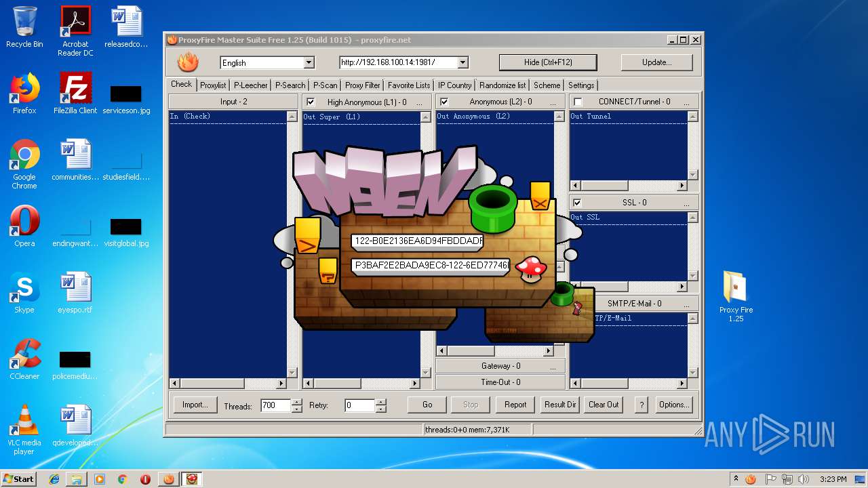Click Input list vertical scrollbar

tap(292, 245)
